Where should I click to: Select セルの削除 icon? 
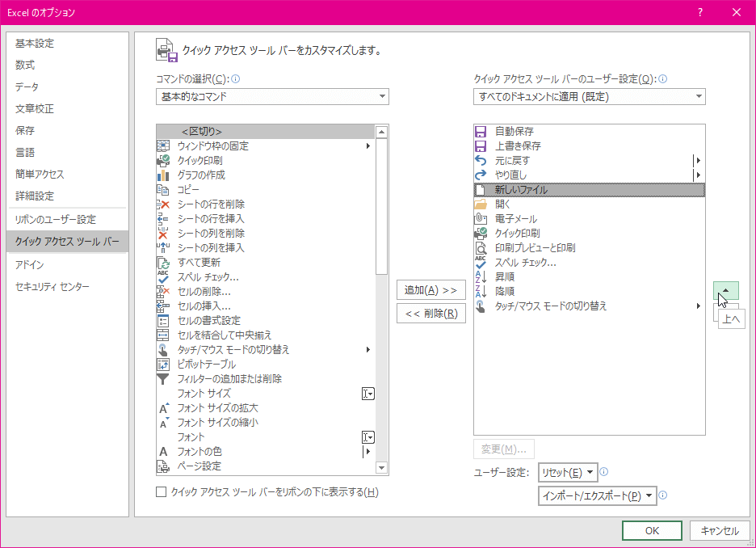click(163, 291)
